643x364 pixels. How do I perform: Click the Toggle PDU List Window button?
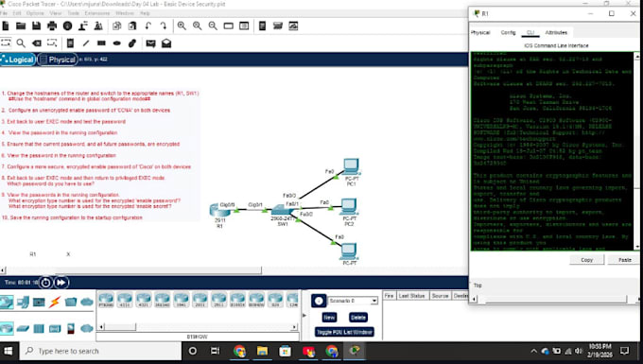(x=344, y=332)
